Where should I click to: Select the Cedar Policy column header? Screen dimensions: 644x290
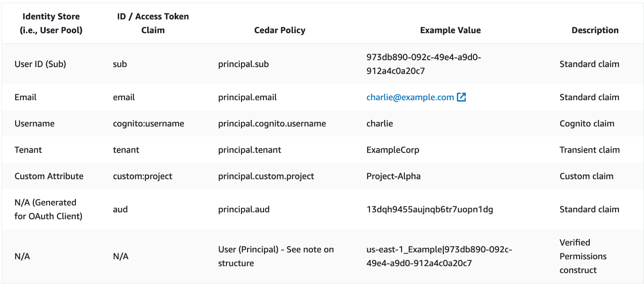[x=280, y=30]
